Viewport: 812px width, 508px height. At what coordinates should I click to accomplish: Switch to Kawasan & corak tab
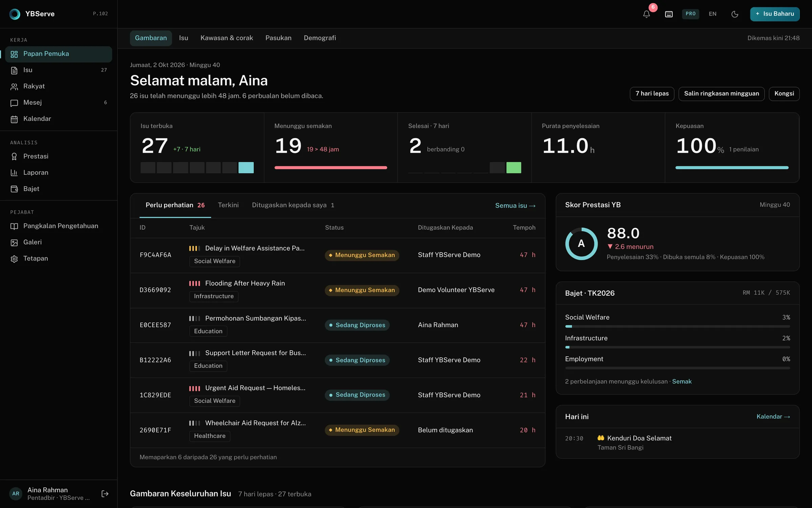[x=227, y=38]
